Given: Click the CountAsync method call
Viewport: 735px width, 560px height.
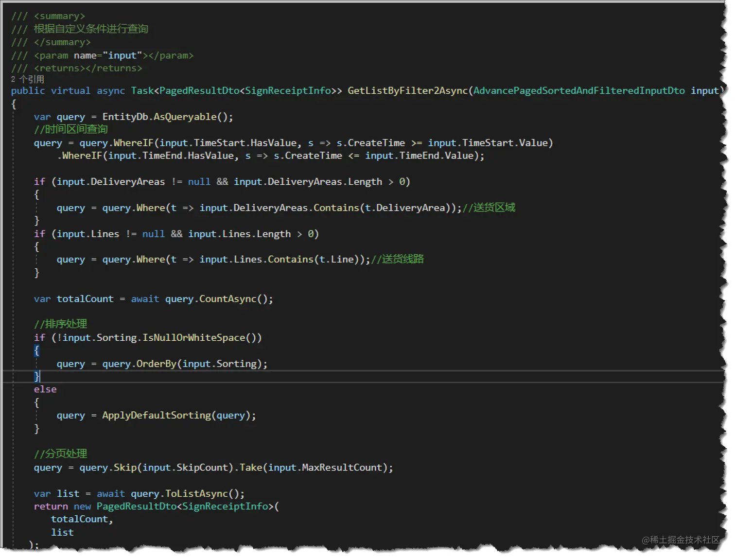Looking at the screenshot, I should 227,299.
